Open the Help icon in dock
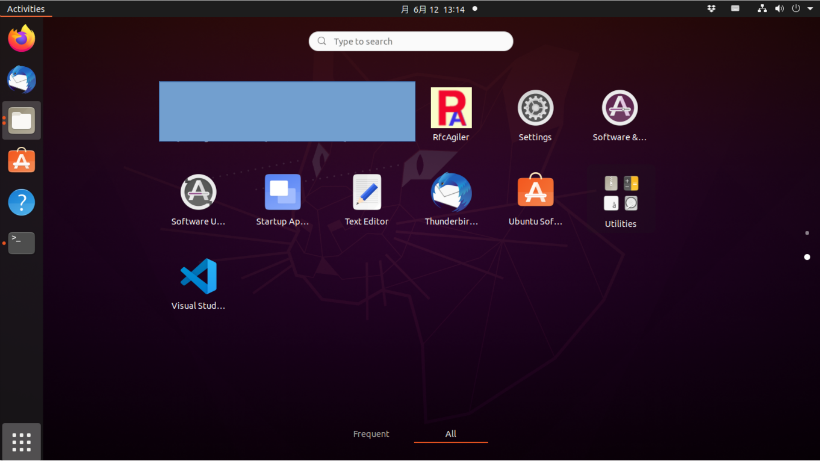Viewport: 820px width, 461px height. 21,202
